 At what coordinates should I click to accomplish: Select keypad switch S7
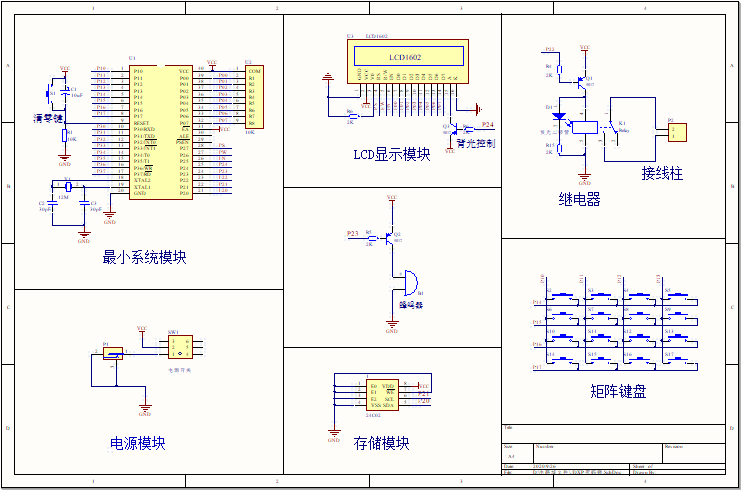point(601,317)
